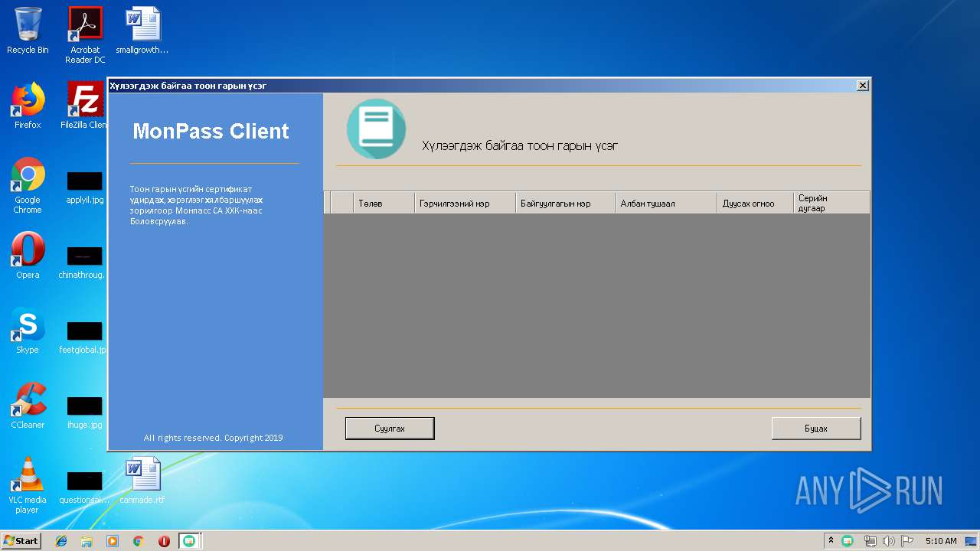Viewport: 980px width, 551px height.
Task: Show hidden tray icons arrow
Action: [831, 540]
